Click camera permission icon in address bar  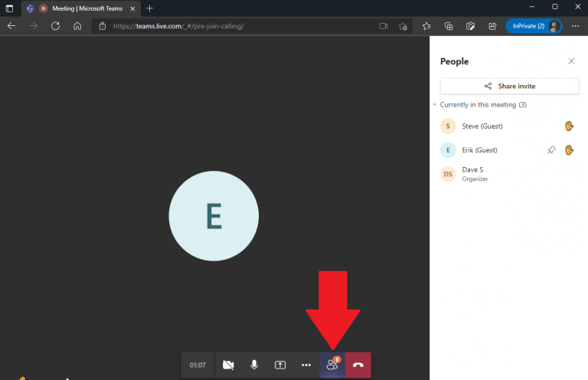click(x=384, y=26)
